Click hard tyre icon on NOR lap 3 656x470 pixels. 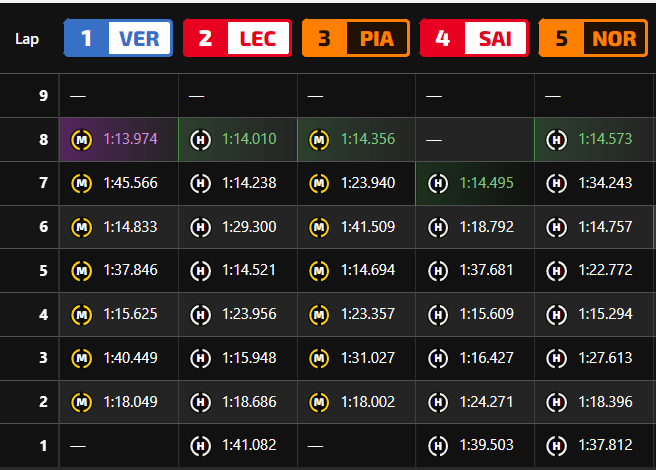557,358
